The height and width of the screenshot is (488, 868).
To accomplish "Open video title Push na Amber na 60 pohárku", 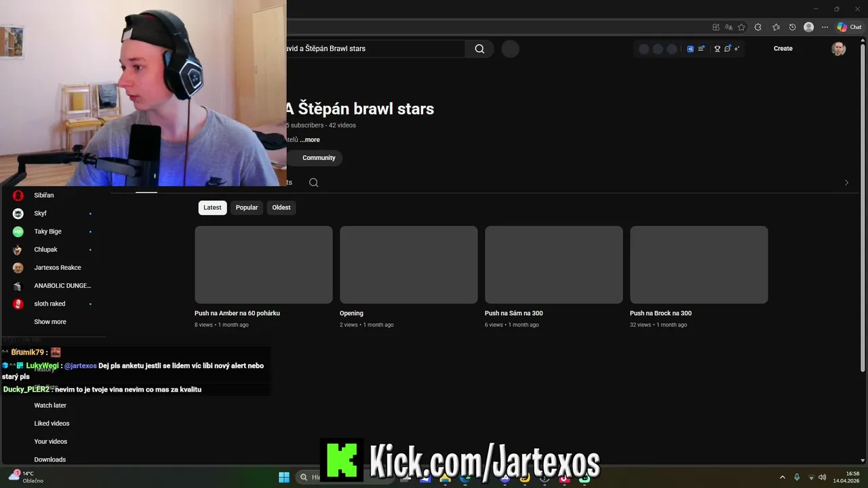I will [237, 313].
